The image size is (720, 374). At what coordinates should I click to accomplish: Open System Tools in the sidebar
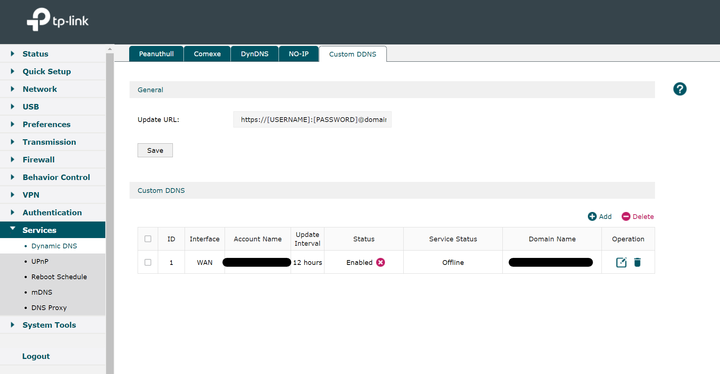point(52,325)
